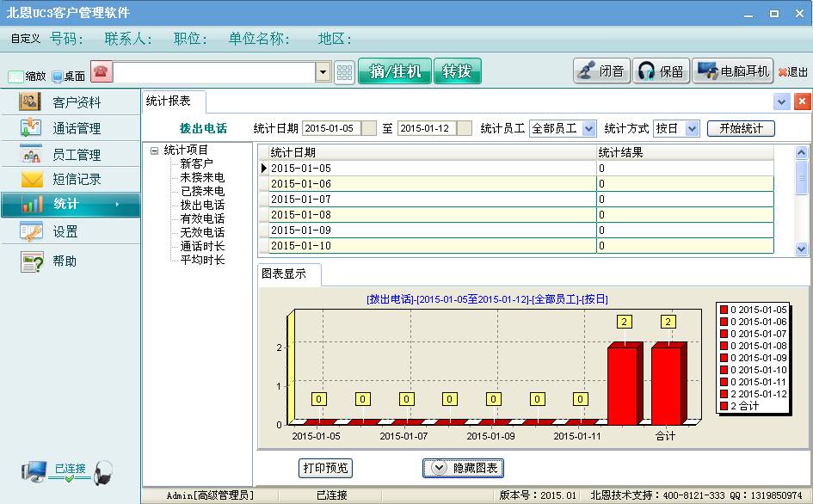
Task: Switch to 电脑耳机 computer headset
Action: coord(733,71)
